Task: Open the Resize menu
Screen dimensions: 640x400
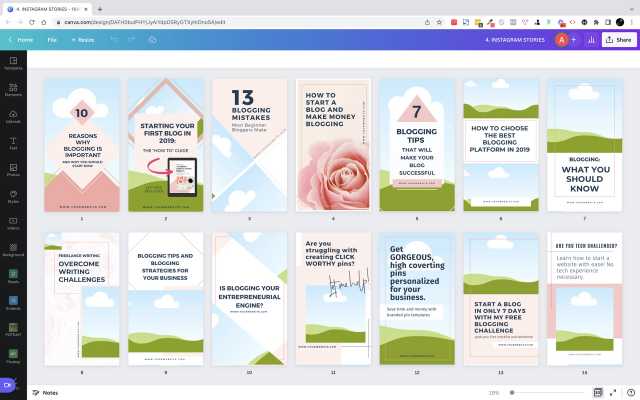Action: click(x=81, y=39)
